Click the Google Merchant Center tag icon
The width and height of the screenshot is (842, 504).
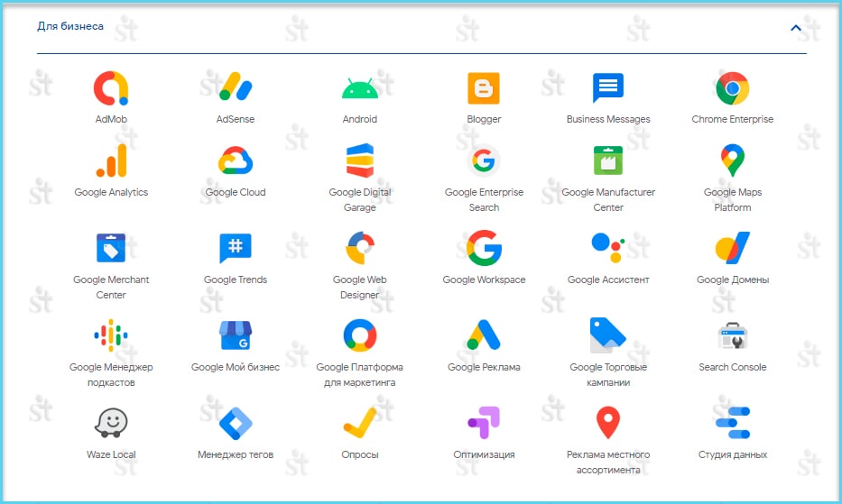[111, 248]
